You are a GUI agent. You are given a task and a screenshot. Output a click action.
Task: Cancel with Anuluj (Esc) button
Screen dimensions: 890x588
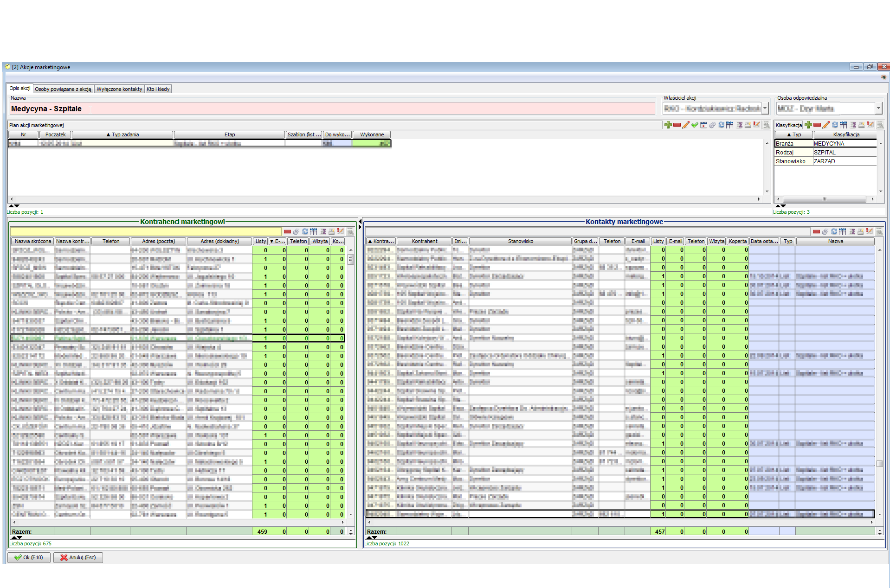[x=78, y=557]
